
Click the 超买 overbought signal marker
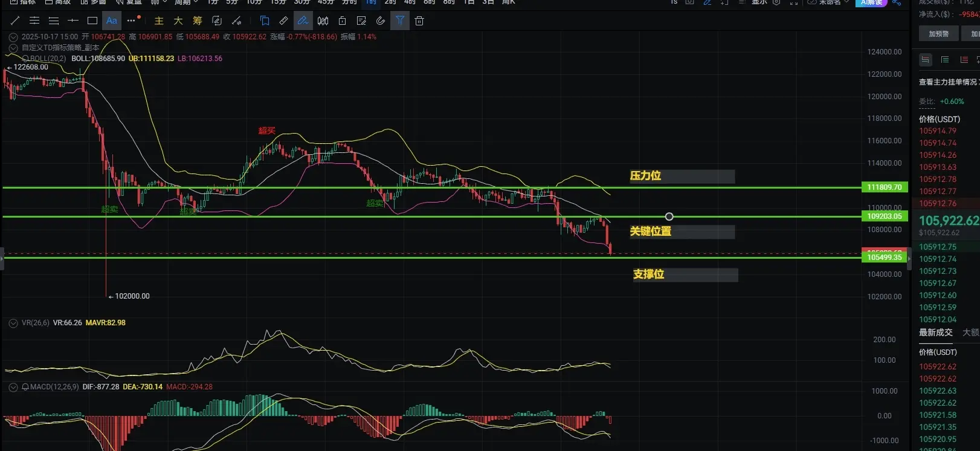click(266, 131)
